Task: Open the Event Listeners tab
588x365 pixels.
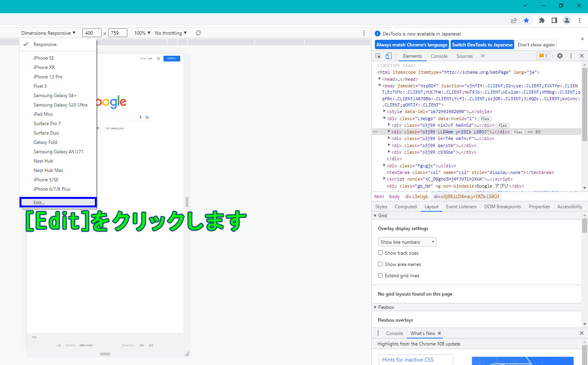Action: [x=461, y=207]
